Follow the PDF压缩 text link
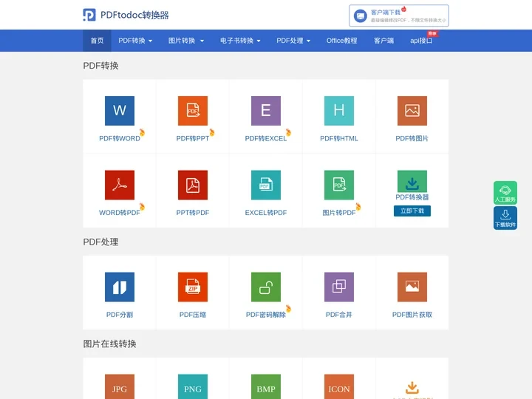 tap(193, 315)
